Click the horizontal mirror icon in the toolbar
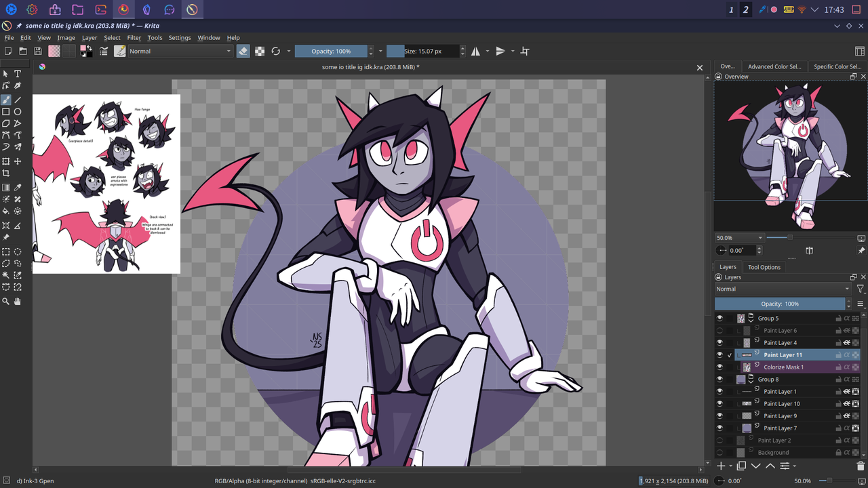This screenshot has height=488, width=868. 477,51
